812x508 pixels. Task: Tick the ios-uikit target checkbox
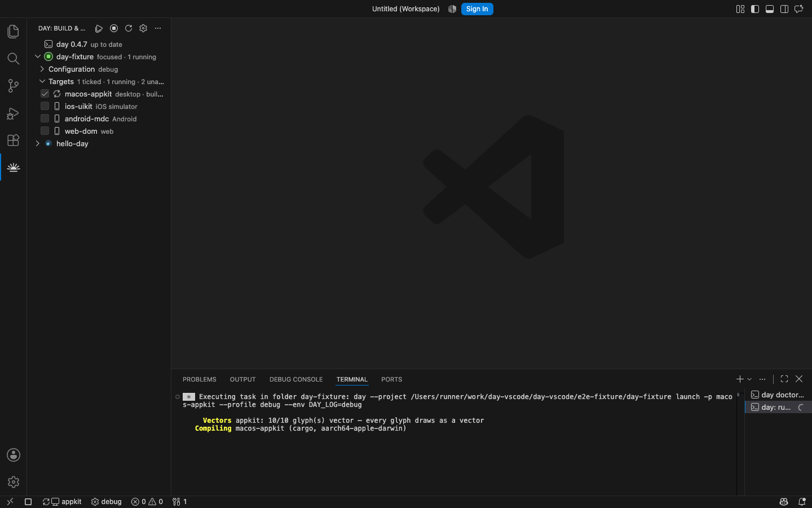tap(45, 106)
